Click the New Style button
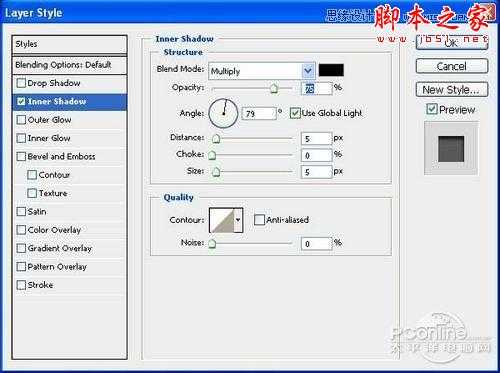Image resolution: width=500 pixels, height=373 pixels. [x=452, y=90]
